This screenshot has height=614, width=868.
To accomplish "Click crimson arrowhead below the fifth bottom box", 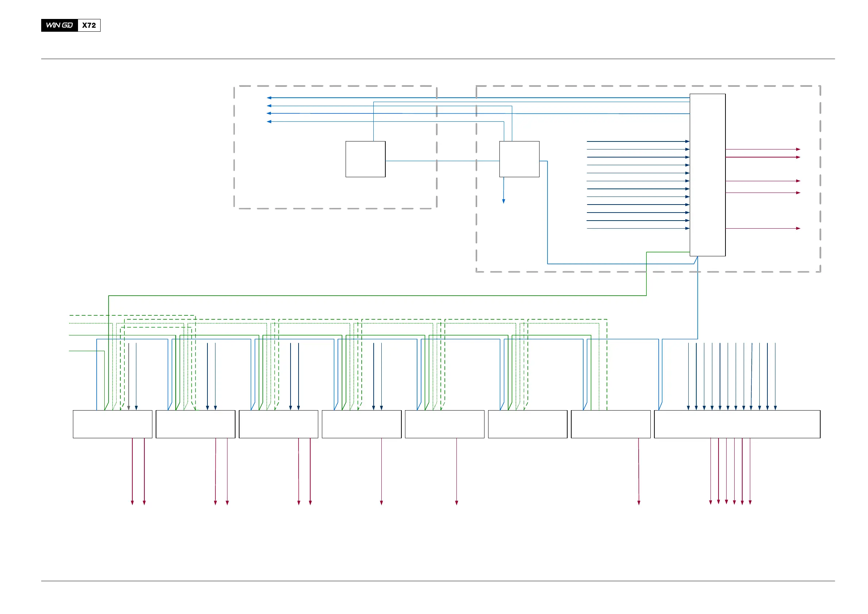I will point(457,502).
